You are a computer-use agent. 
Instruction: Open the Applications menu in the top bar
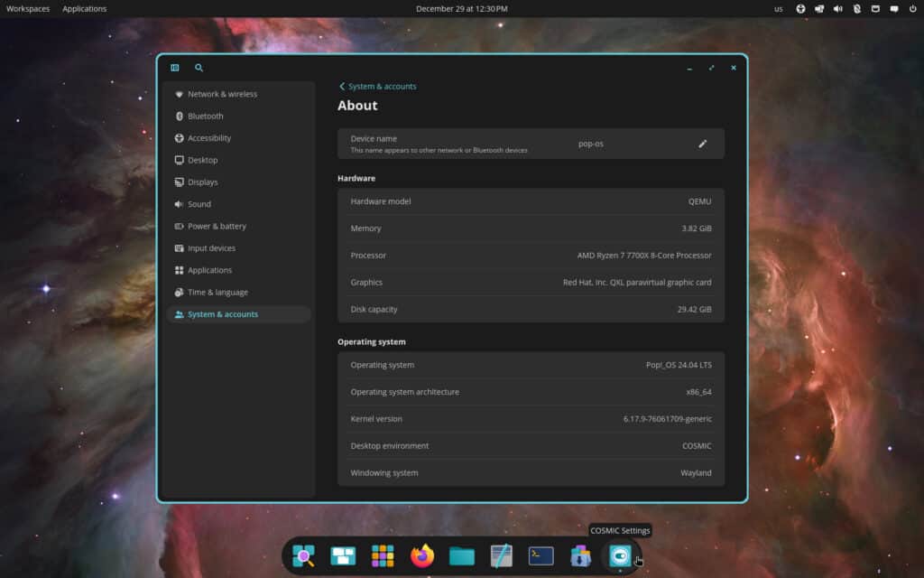tap(84, 8)
